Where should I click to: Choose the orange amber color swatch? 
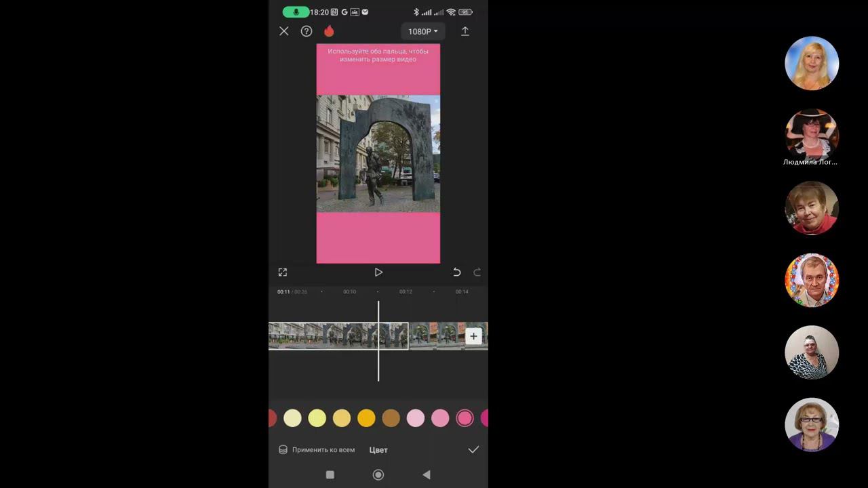point(366,418)
